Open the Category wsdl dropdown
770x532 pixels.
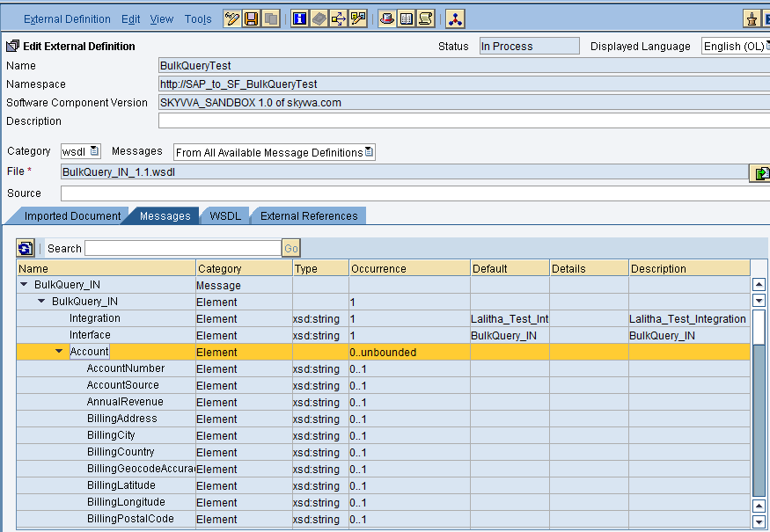[94, 152]
